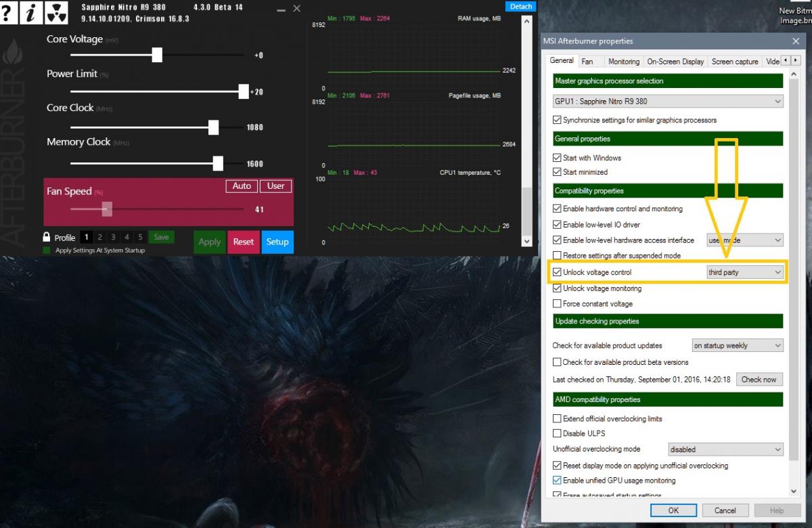
Task: Check for available product beta versions checkbox
Action: coord(558,362)
